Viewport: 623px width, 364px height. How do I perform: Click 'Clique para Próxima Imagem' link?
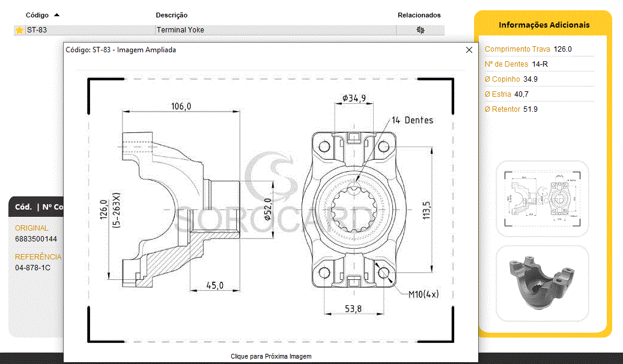coord(271,356)
